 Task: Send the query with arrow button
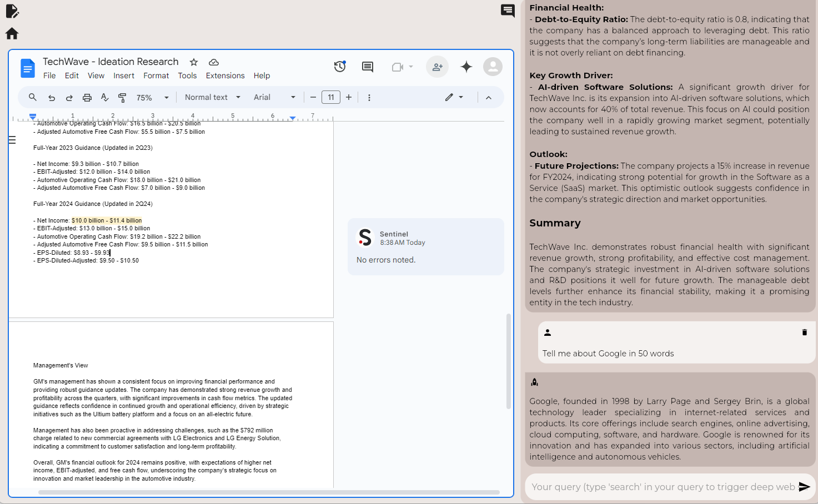pos(804,487)
